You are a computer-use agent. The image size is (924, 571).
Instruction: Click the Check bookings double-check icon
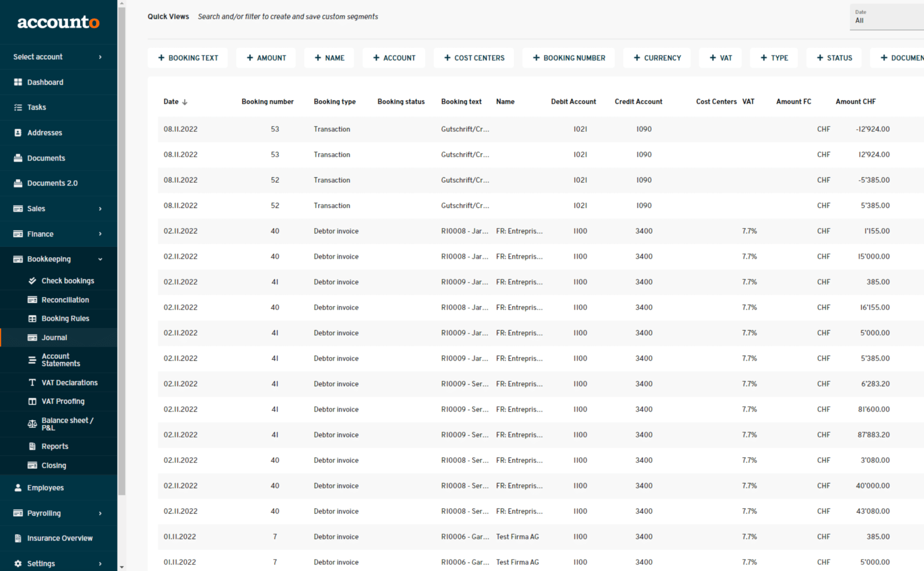(x=32, y=281)
